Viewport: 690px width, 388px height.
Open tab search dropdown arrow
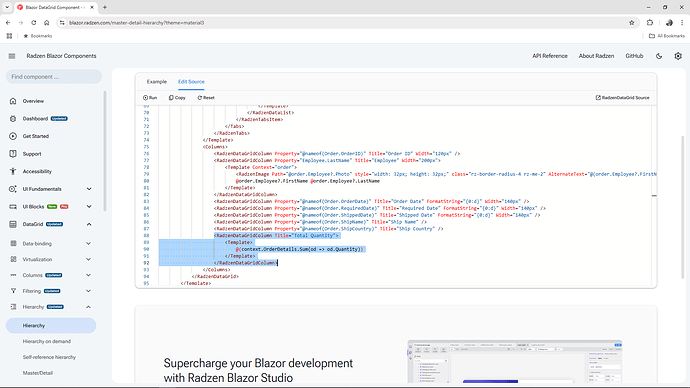7,7
